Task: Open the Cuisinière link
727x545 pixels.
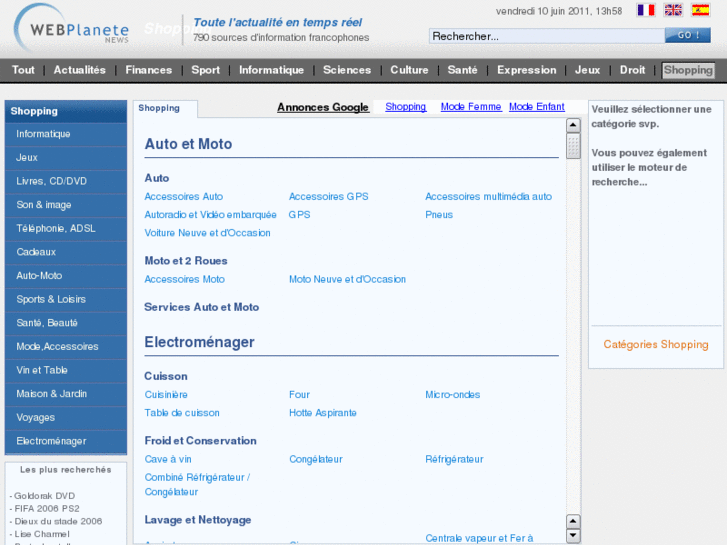Action: pos(166,395)
